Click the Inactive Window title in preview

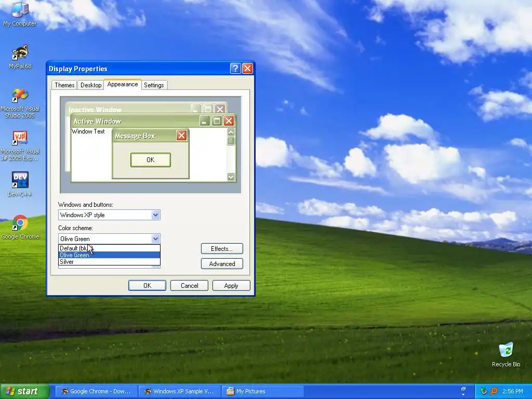coord(95,110)
